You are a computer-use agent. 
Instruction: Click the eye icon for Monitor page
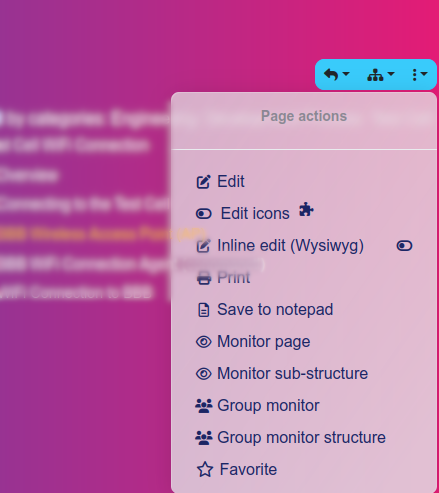tap(204, 342)
